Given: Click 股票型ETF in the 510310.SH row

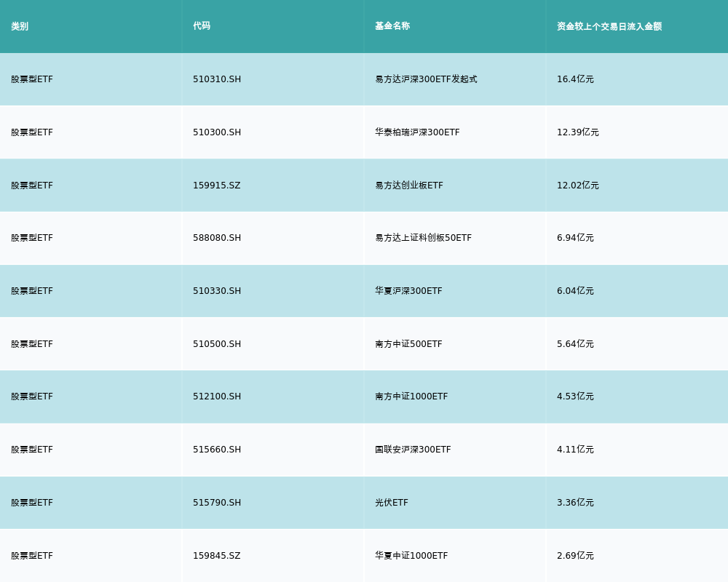Looking at the screenshot, I should coord(32,79).
